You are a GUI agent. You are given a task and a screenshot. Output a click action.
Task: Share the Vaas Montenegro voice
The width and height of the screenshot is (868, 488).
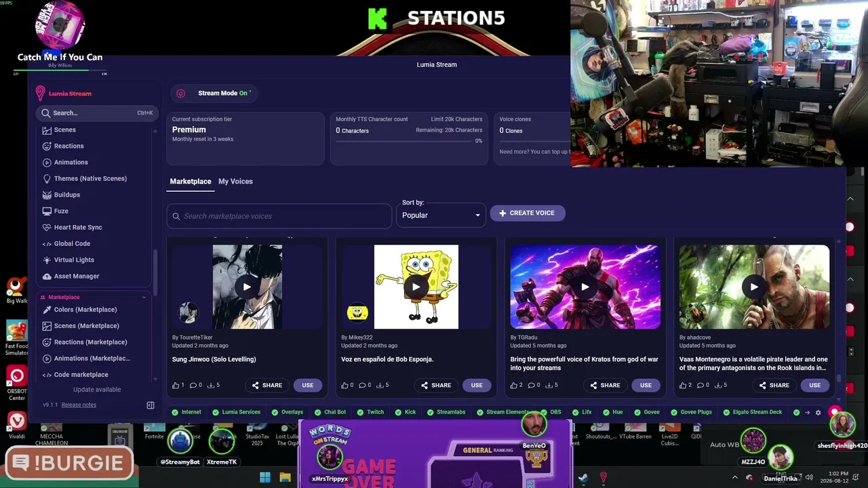click(774, 385)
